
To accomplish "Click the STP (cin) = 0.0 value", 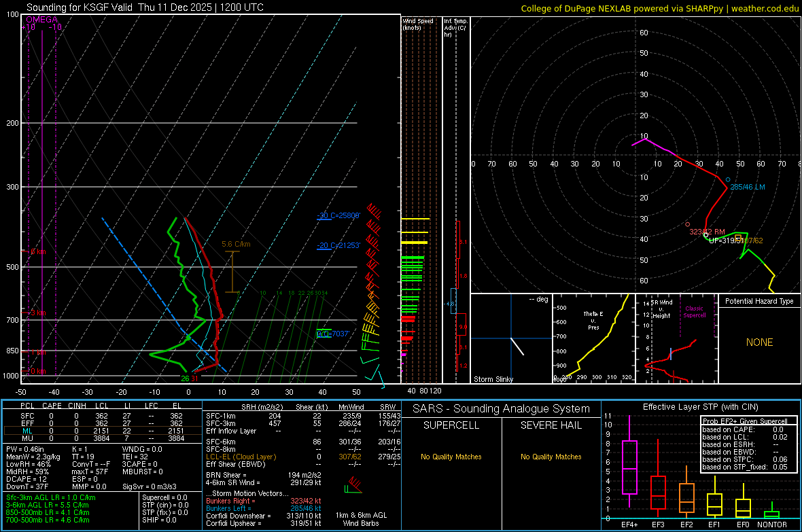I will 165,505.
